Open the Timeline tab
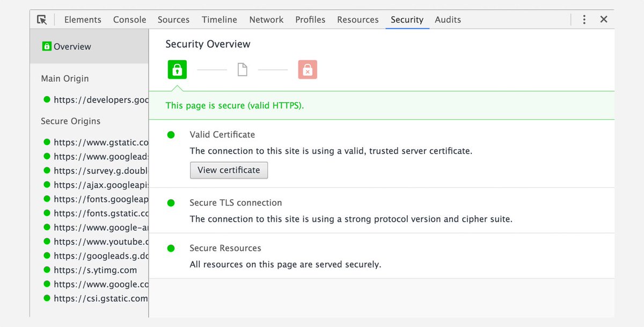The width and height of the screenshot is (644, 327). [x=219, y=19]
